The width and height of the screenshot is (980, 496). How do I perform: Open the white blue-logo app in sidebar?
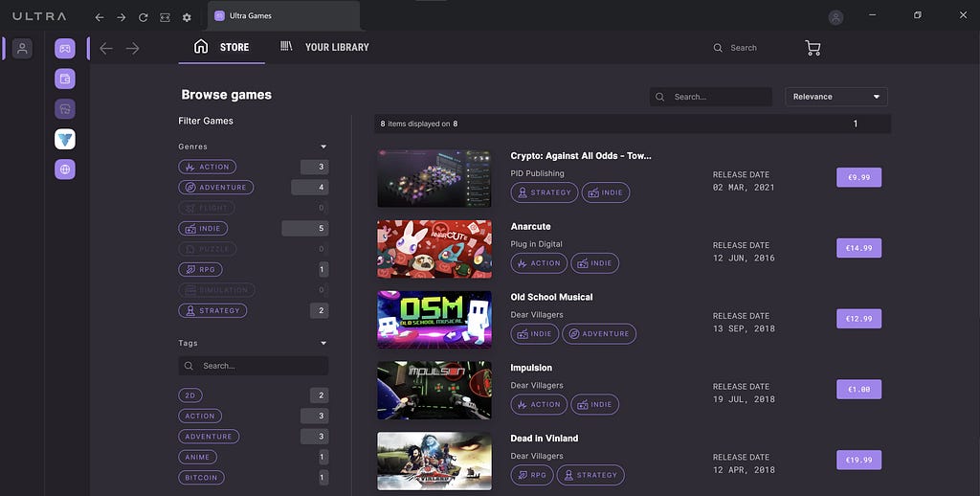65,139
